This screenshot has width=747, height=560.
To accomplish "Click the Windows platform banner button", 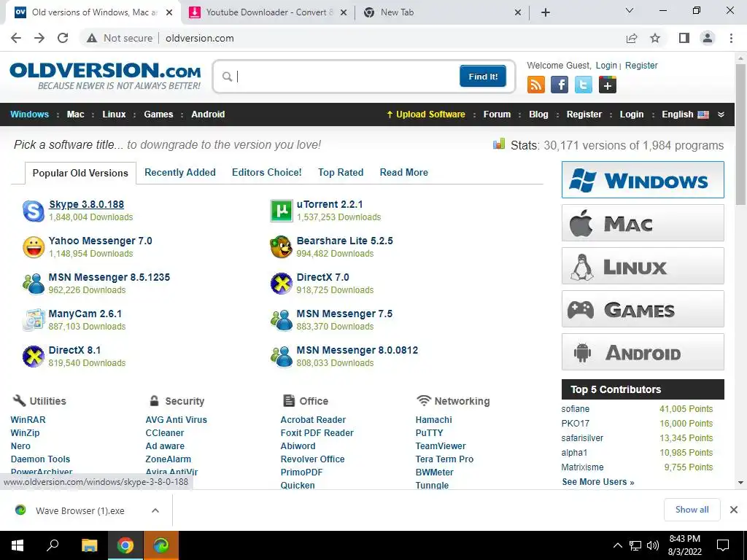I will pyautogui.click(x=643, y=180).
